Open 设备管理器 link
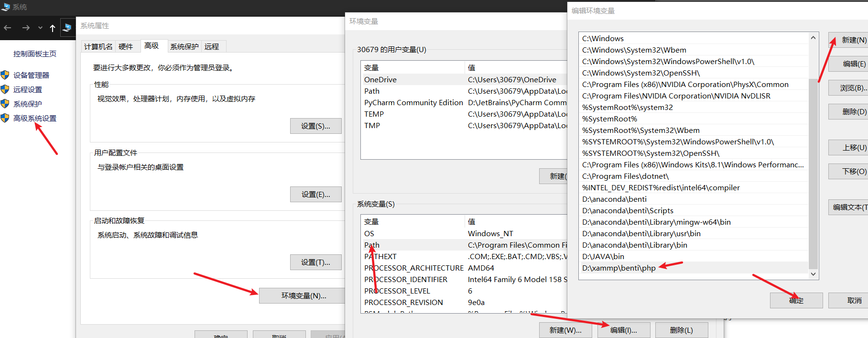The width and height of the screenshot is (868, 338). (31, 75)
